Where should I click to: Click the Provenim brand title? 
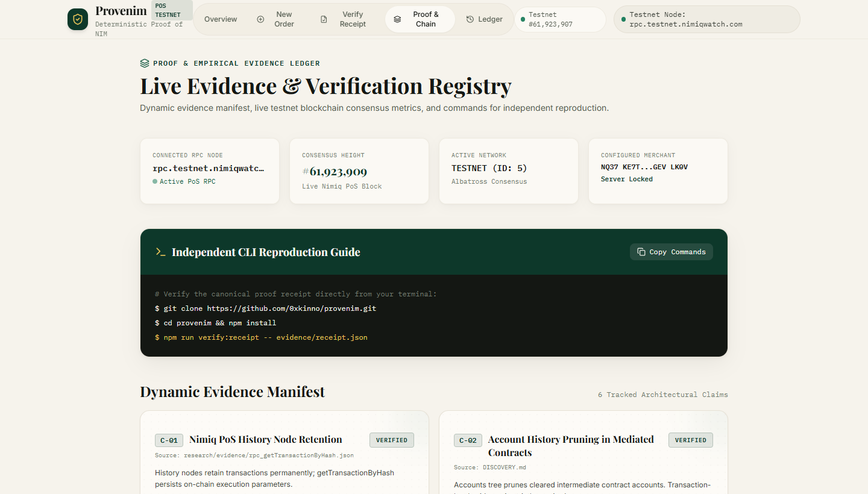tap(121, 11)
